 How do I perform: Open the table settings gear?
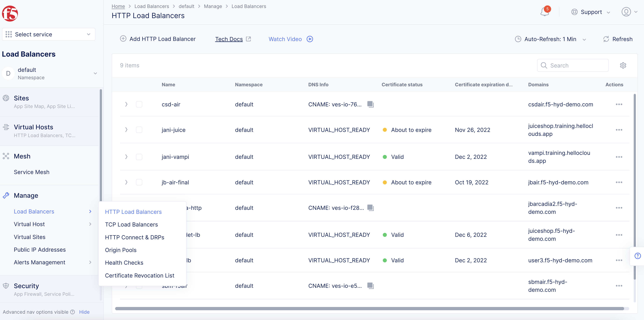click(623, 65)
